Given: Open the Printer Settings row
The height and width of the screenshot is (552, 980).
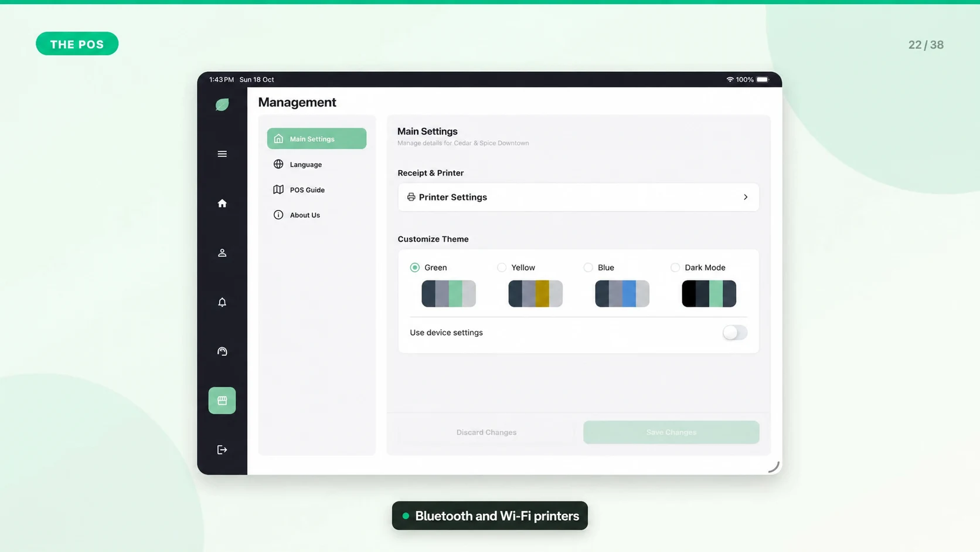Looking at the screenshot, I should pyautogui.click(x=578, y=197).
